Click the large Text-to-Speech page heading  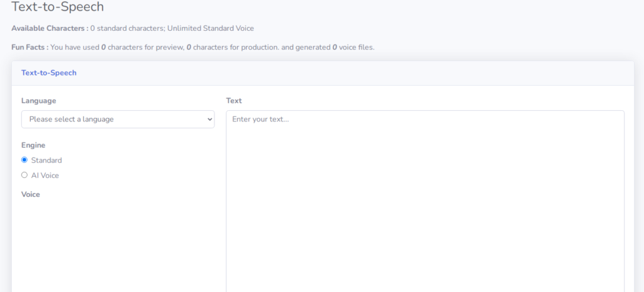pos(58,8)
